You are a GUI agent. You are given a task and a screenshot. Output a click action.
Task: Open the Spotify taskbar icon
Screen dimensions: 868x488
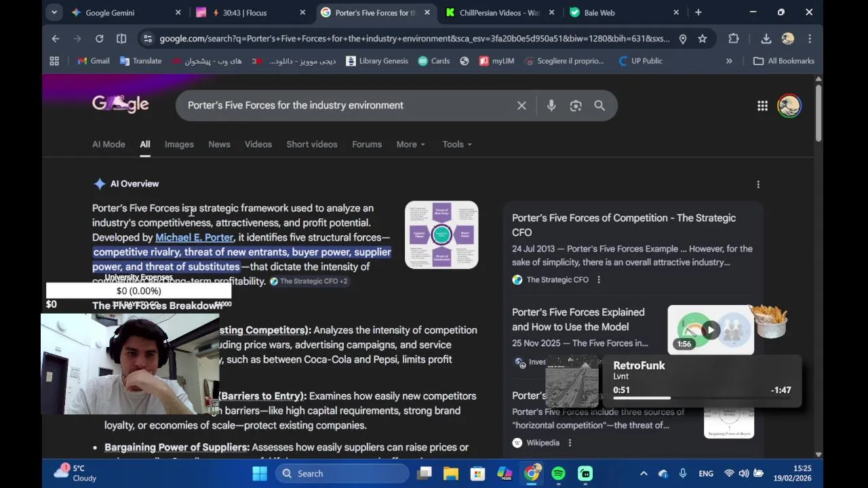[558, 474]
